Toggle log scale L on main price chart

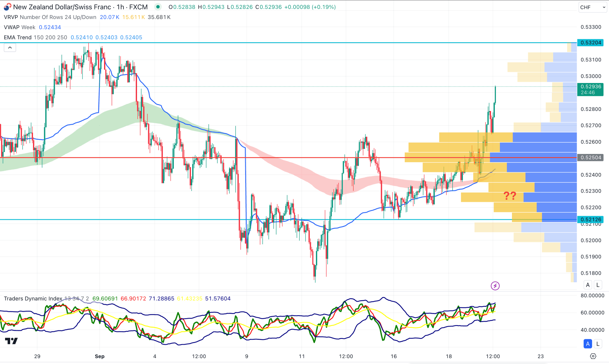598,285
